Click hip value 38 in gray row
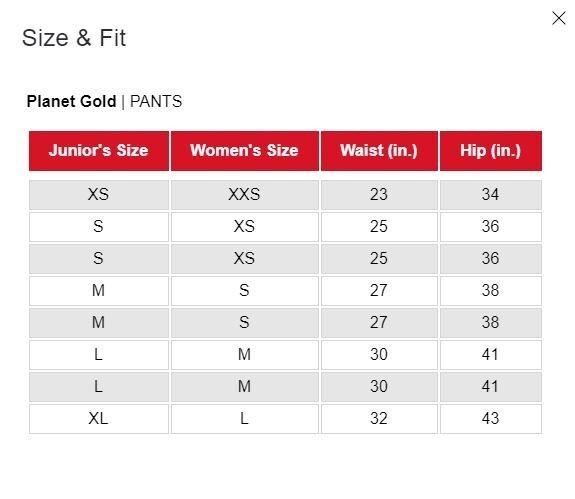 pyautogui.click(x=491, y=323)
